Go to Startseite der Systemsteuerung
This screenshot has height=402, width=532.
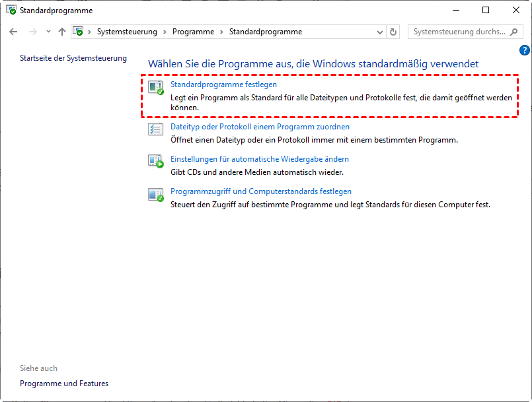pos(73,58)
